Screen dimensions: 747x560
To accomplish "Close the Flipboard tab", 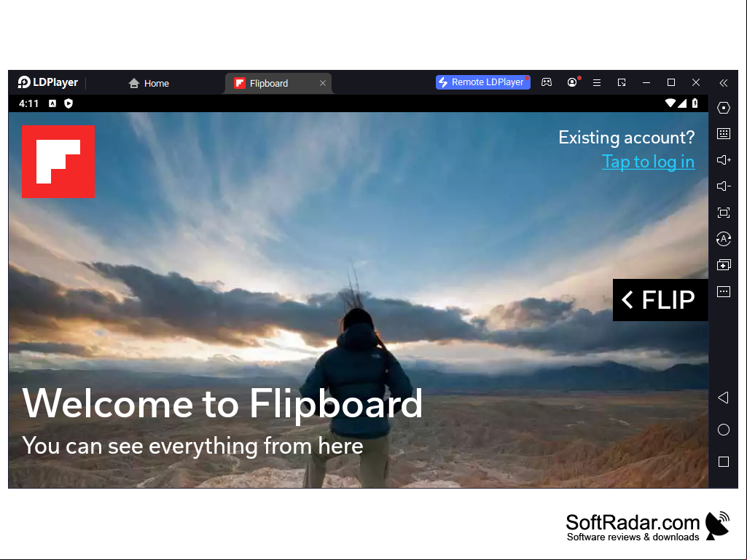I will (323, 83).
